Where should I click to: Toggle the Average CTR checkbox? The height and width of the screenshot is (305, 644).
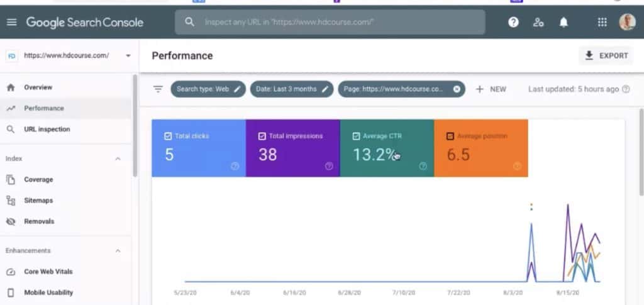356,136
